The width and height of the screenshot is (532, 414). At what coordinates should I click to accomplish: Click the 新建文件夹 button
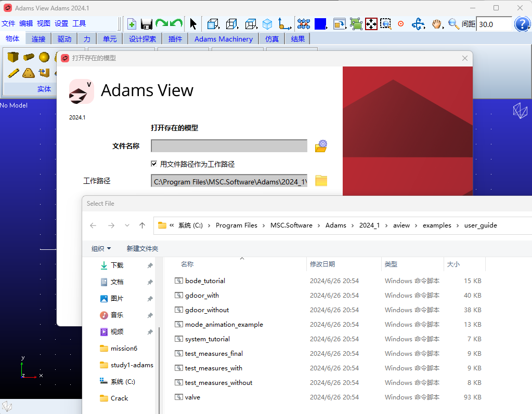[x=142, y=249]
